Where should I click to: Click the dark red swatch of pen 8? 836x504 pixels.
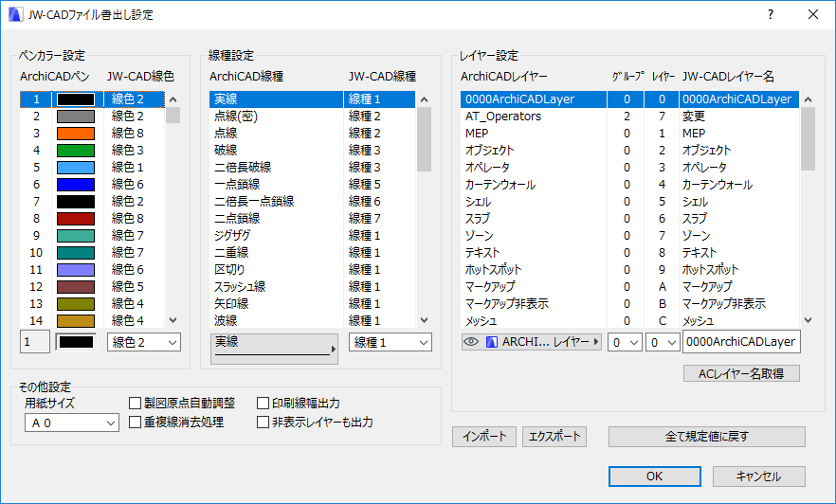click(x=76, y=219)
